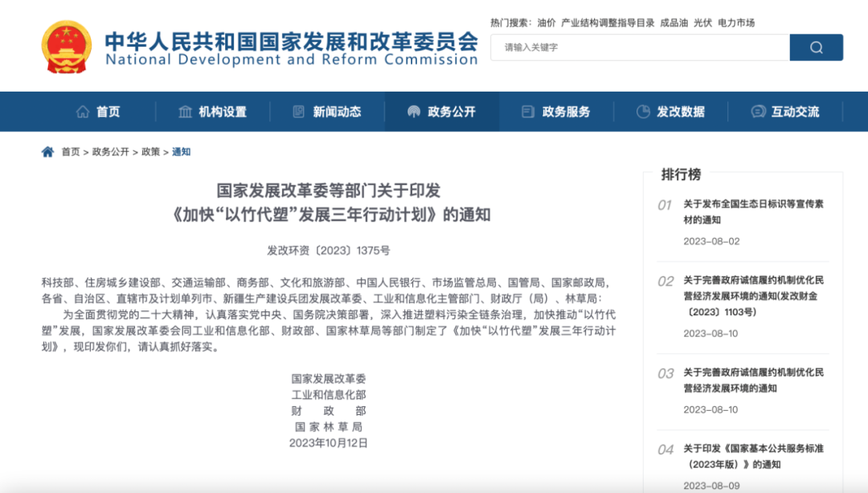This screenshot has width=868, height=493.
Task: Open ranking item 03 关于完善政府诚信履约机制
Action: point(753,380)
